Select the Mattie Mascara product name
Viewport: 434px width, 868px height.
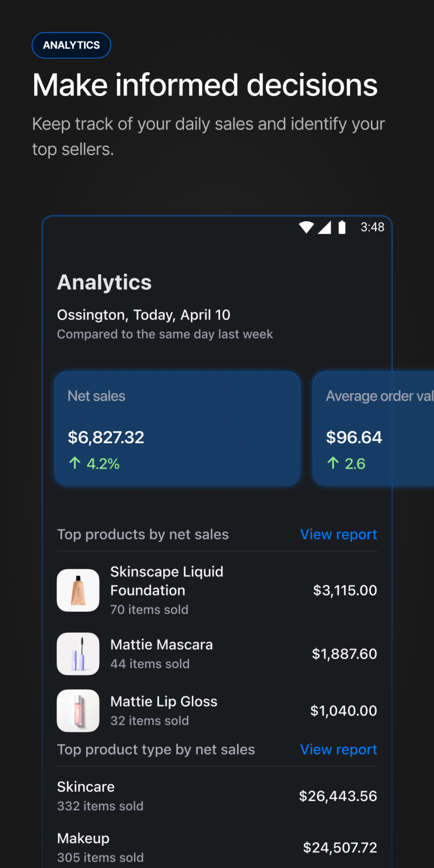click(161, 645)
